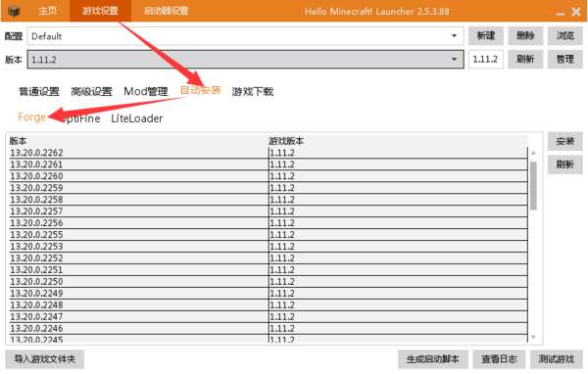This screenshot has height=374, width=588.
Task: Select the 普通设置 sub-tab
Action: pyautogui.click(x=39, y=91)
